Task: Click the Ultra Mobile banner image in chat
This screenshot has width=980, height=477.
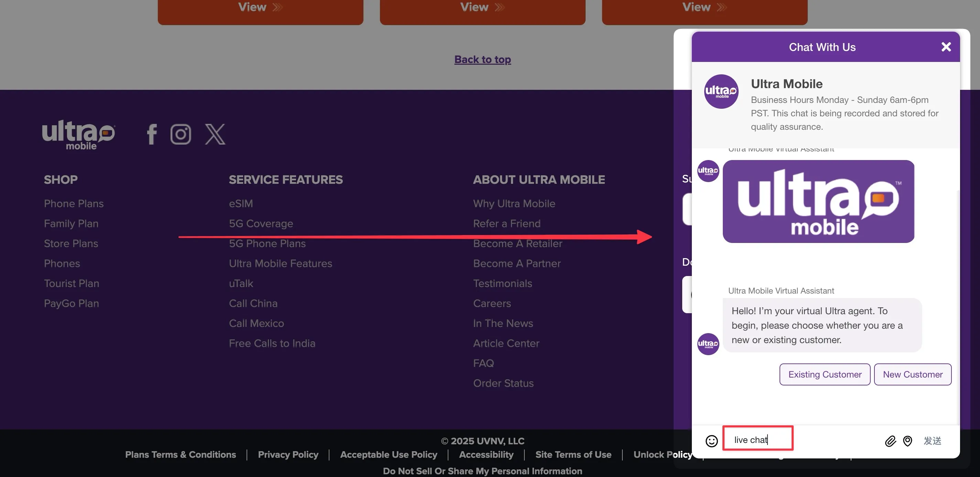Action: [818, 201]
